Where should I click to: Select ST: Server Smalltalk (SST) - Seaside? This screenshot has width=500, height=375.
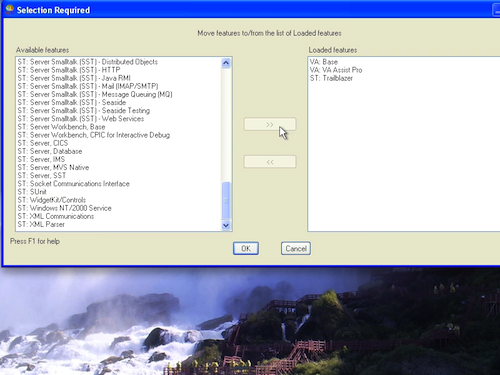[72, 102]
